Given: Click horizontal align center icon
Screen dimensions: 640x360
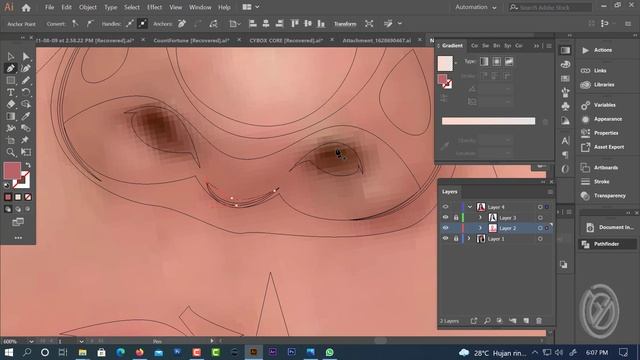Looking at the screenshot, I should [x=266, y=24].
